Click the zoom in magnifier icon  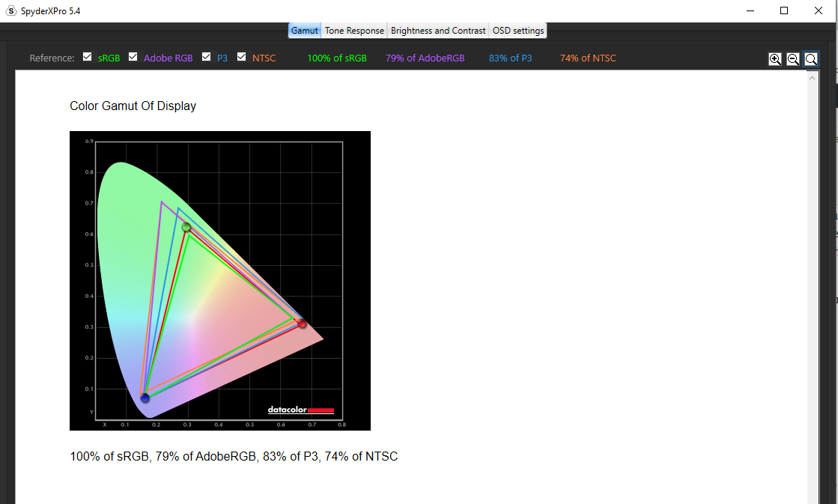775,59
